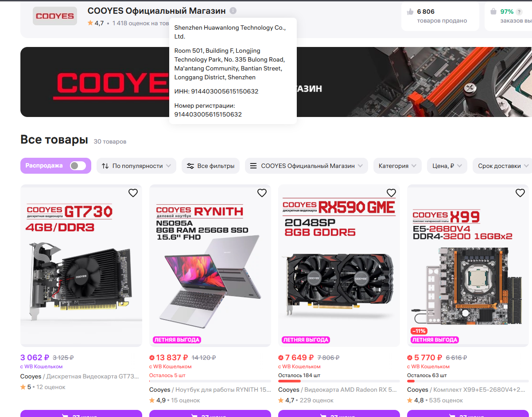The height and width of the screenshot is (417, 532).
Task: Click the discount badge icon by 13 837 ₽
Action: pos(152,358)
